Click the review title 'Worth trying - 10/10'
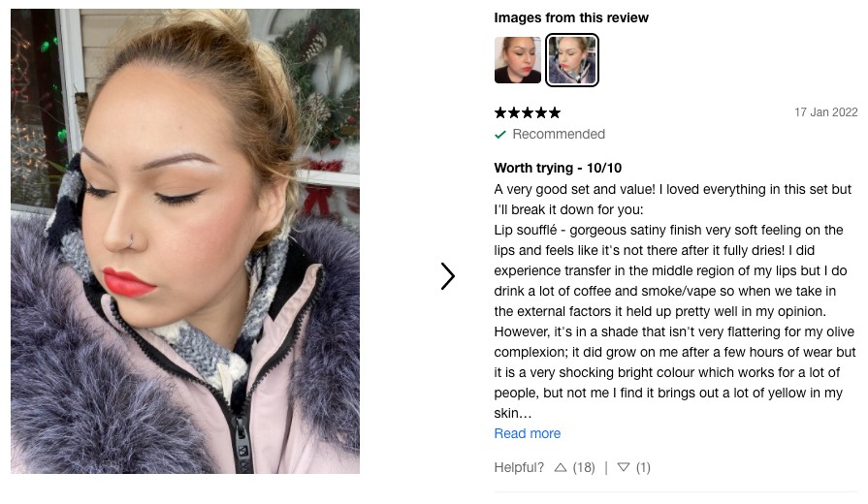Viewport: 868px width, 504px height. pos(558,168)
